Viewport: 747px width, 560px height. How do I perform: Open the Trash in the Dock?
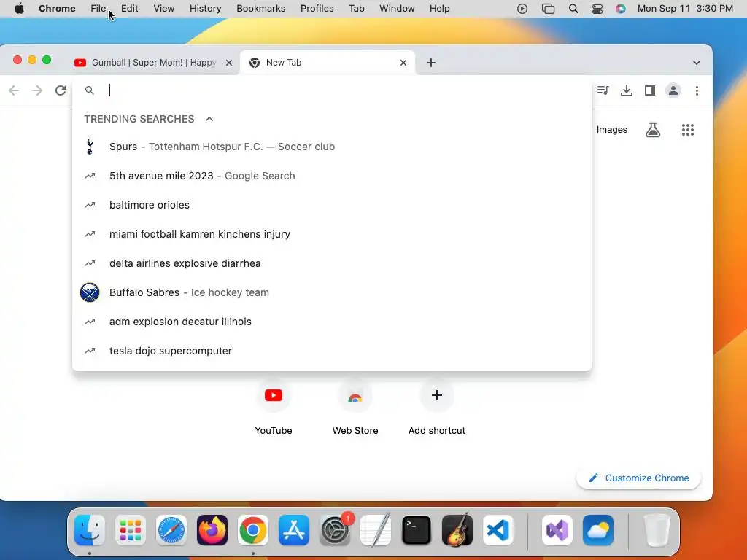pos(657,530)
